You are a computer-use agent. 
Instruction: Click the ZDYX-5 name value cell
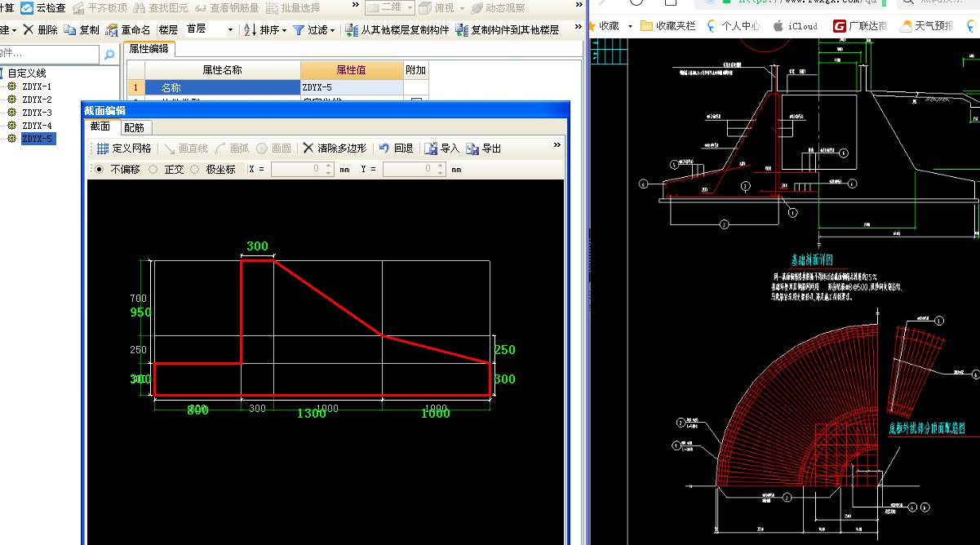click(352, 87)
